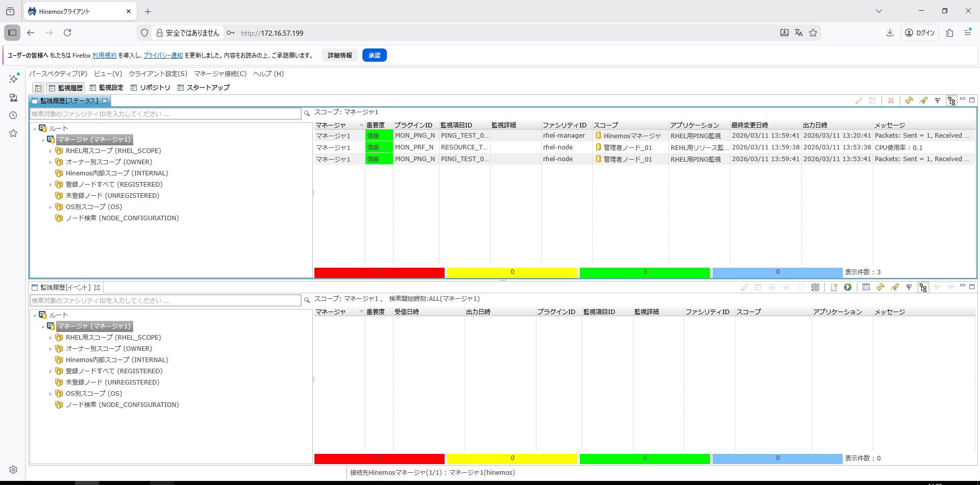Click the facility ID search field in the event view

(x=165, y=300)
